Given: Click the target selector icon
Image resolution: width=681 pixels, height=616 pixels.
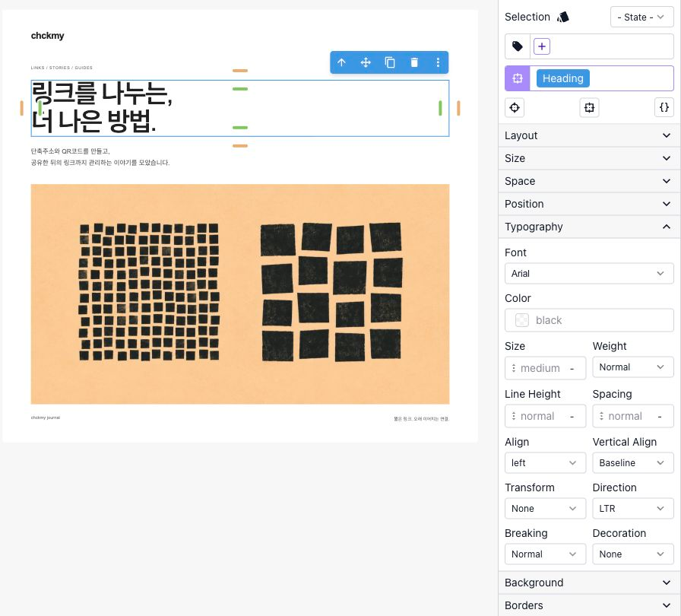Looking at the screenshot, I should pos(515,107).
